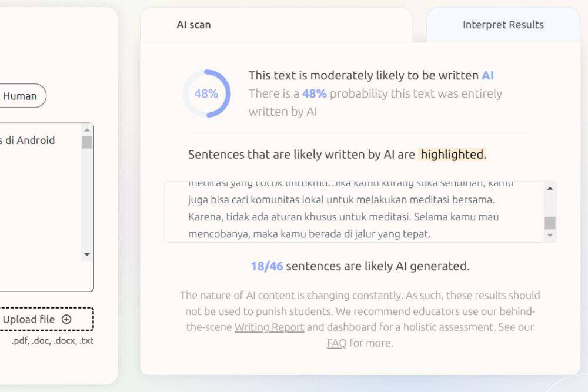Viewport: 588px width, 392px height.
Task: Click the analyzed Indonesian text in results box
Action: (x=350, y=212)
